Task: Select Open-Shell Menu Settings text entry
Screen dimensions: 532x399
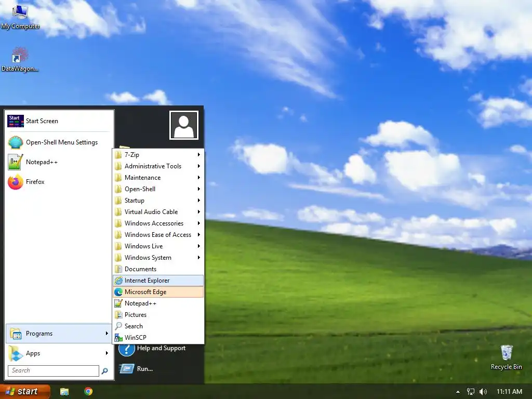Action: (x=62, y=142)
